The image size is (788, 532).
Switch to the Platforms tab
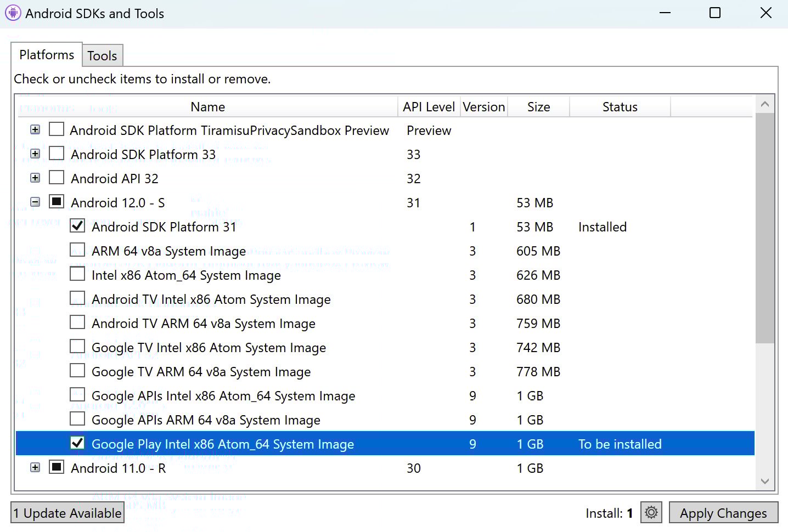(47, 55)
